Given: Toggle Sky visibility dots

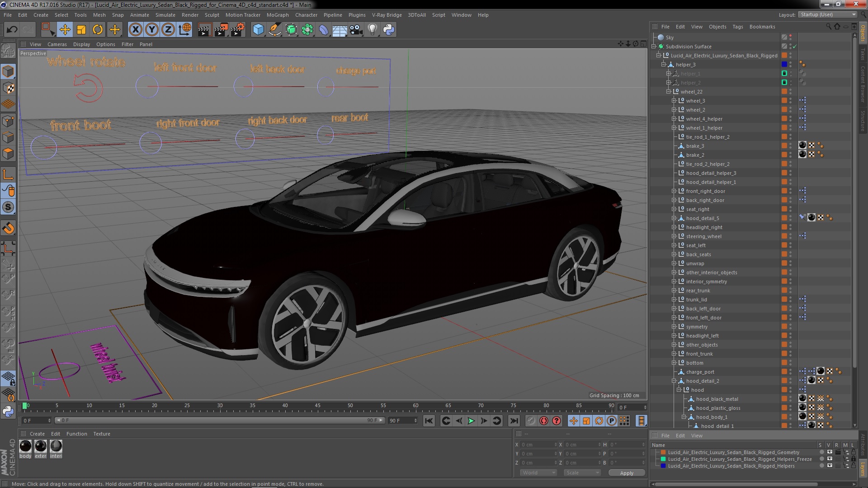Looking at the screenshot, I should click(x=790, y=38).
